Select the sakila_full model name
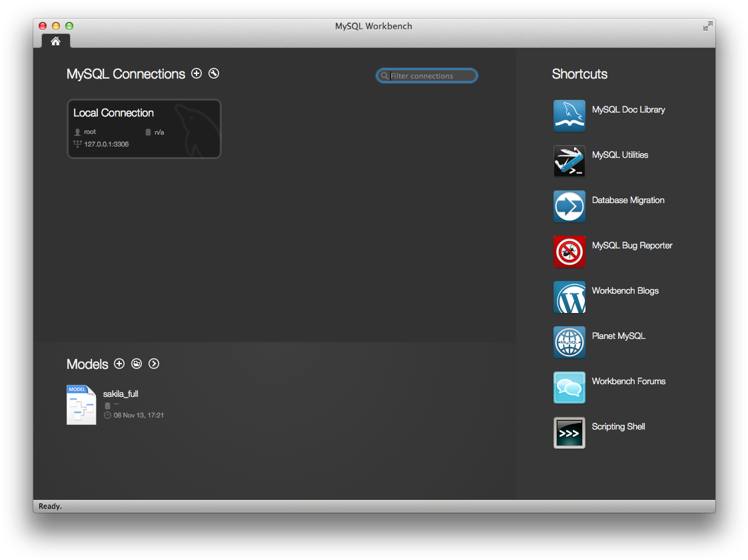Screen dimensions: 748x560 pos(121,394)
